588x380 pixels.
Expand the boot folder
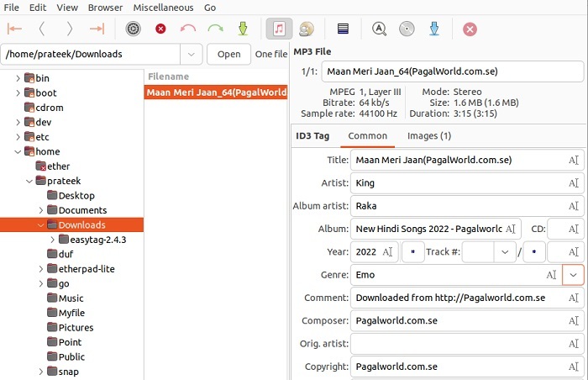[18, 92]
